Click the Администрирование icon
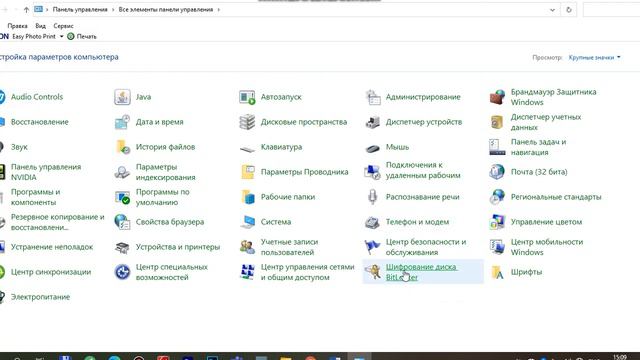 (372, 97)
